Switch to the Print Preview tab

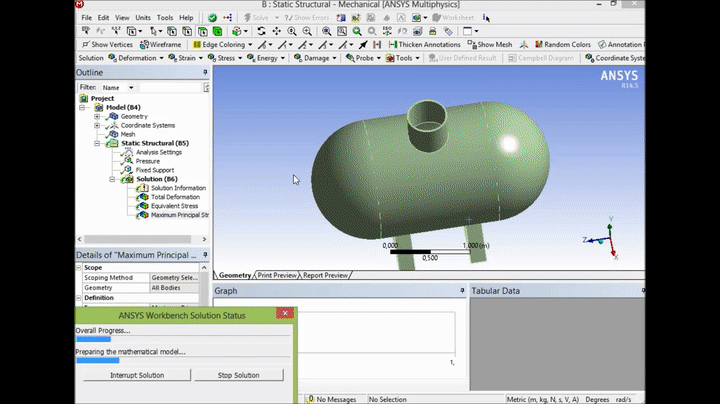pos(277,275)
